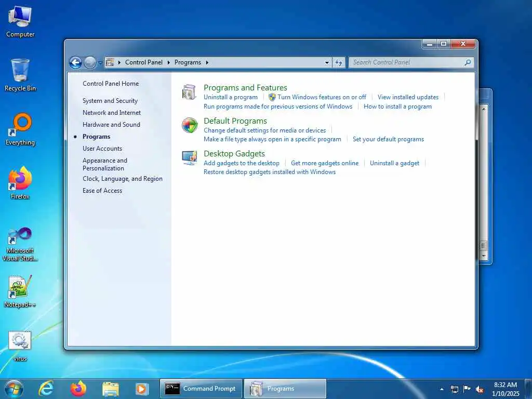The height and width of the screenshot is (399, 532).
Task: Click Control Panel in the breadcrumb
Action: (x=144, y=62)
